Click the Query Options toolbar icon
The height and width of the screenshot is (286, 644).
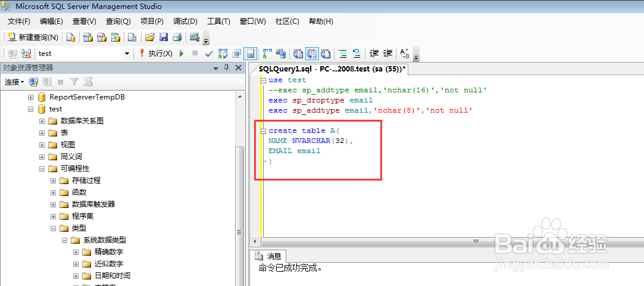[x=236, y=54]
